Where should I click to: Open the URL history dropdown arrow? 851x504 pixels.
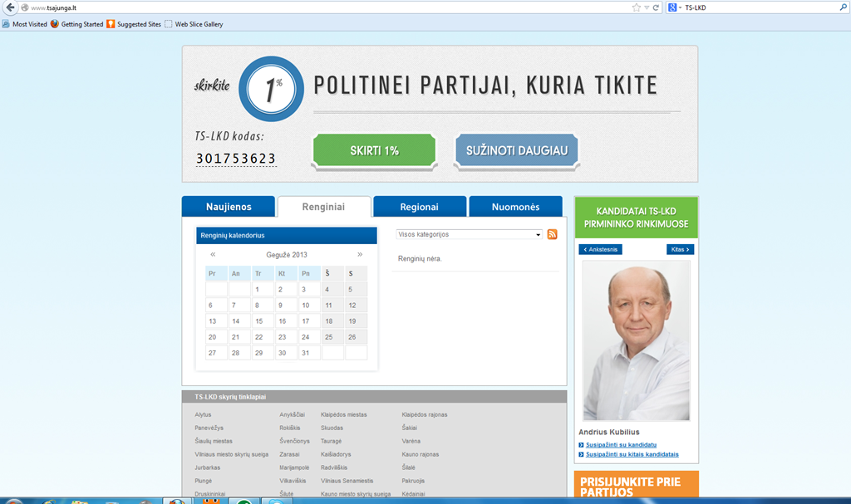click(x=647, y=7)
